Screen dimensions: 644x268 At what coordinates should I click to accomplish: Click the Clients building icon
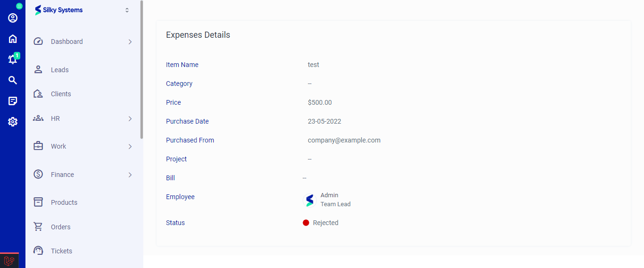click(x=38, y=94)
